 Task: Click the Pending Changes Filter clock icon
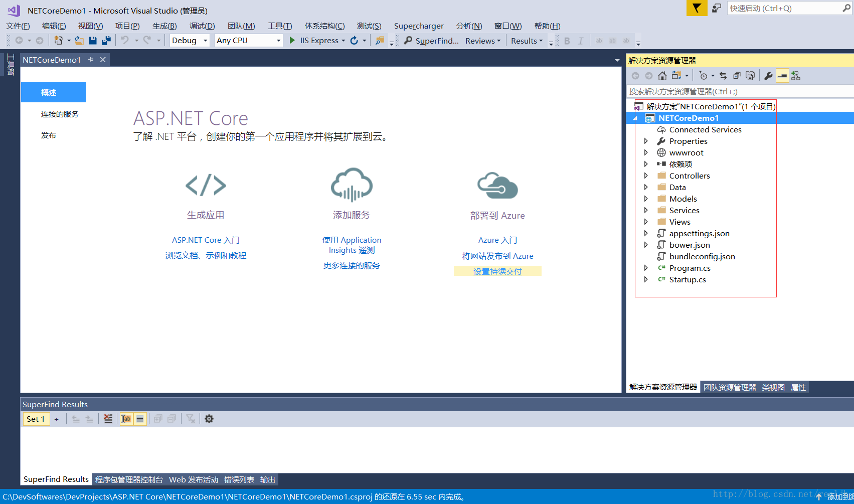[704, 76]
